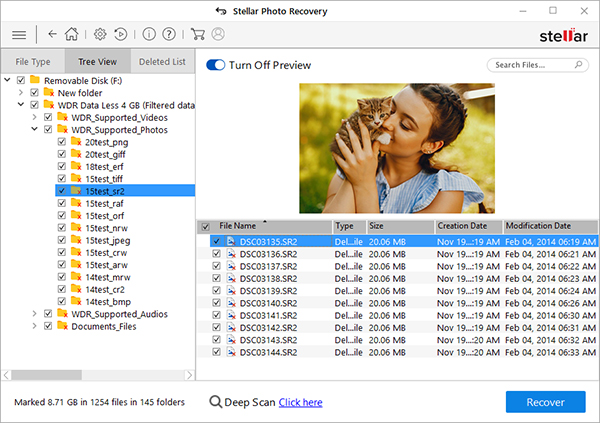Click the tree horizontal scrollbar thumb
This screenshot has width=600, height=423.
point(46,375)
